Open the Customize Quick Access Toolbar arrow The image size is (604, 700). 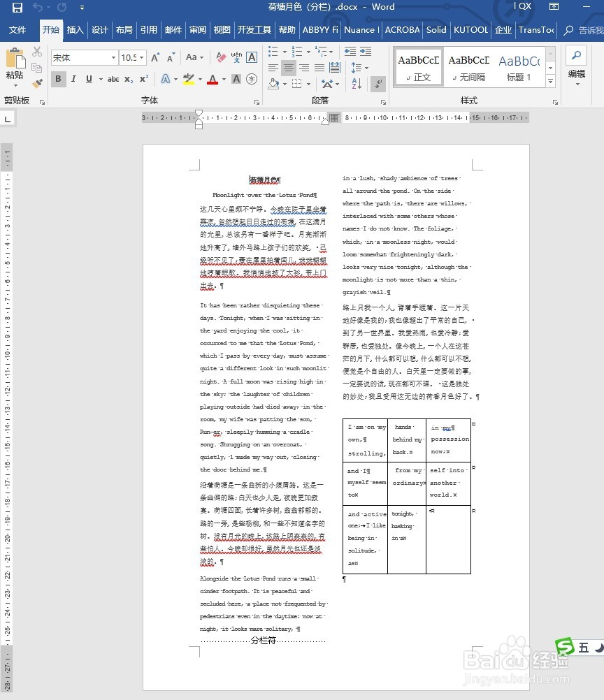click(82, 7)
